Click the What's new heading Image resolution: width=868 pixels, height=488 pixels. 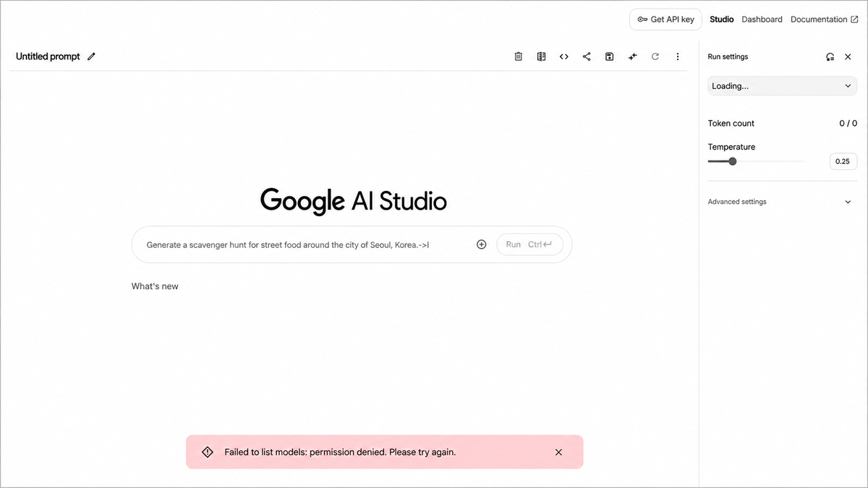coord(155,286)
